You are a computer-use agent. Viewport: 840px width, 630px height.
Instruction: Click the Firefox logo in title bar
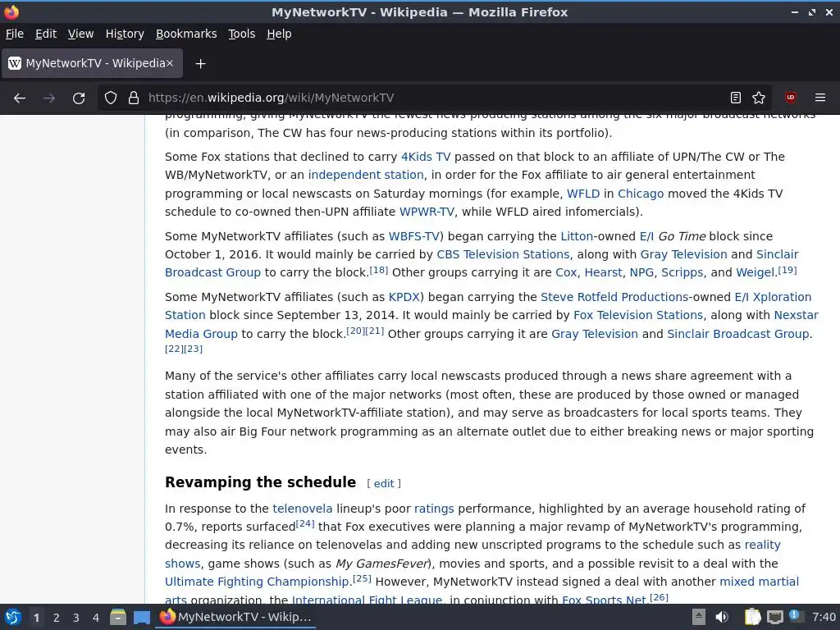(x=11, y=11)
